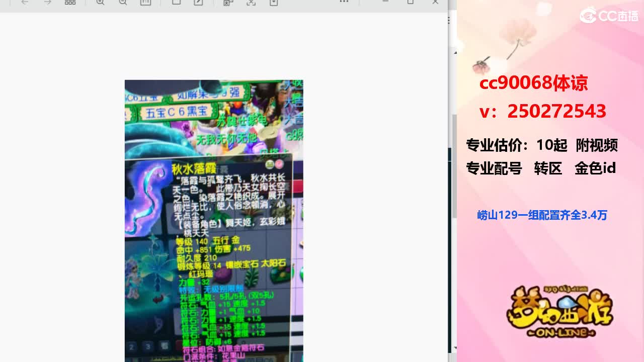Select the save-as download toolbar icon
Screen dimensions: 644x362
(x=274, y=3)
